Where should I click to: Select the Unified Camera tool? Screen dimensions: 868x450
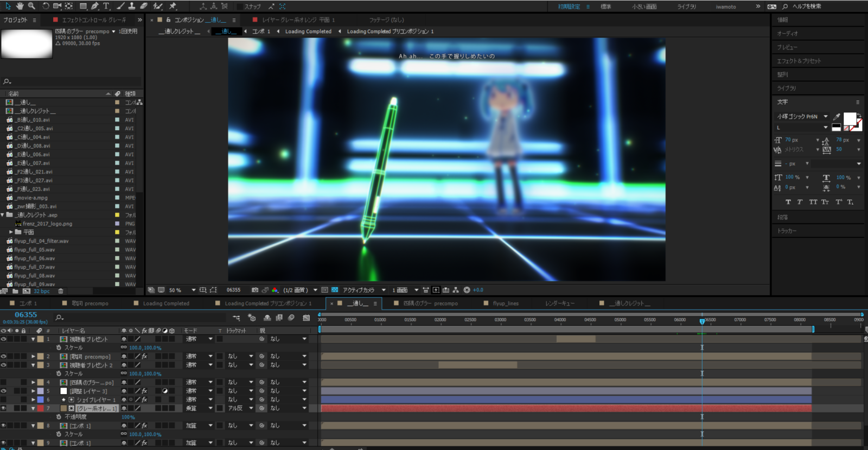[57, 6]
